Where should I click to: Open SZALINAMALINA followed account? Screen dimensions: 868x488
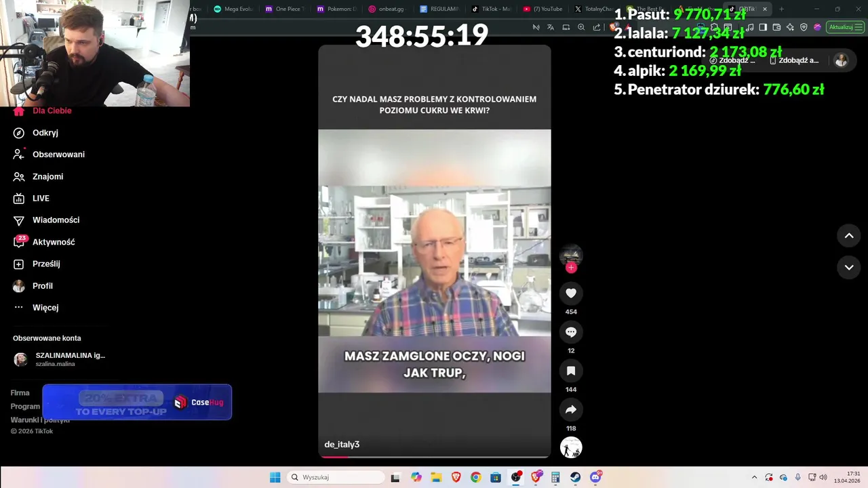60,359
